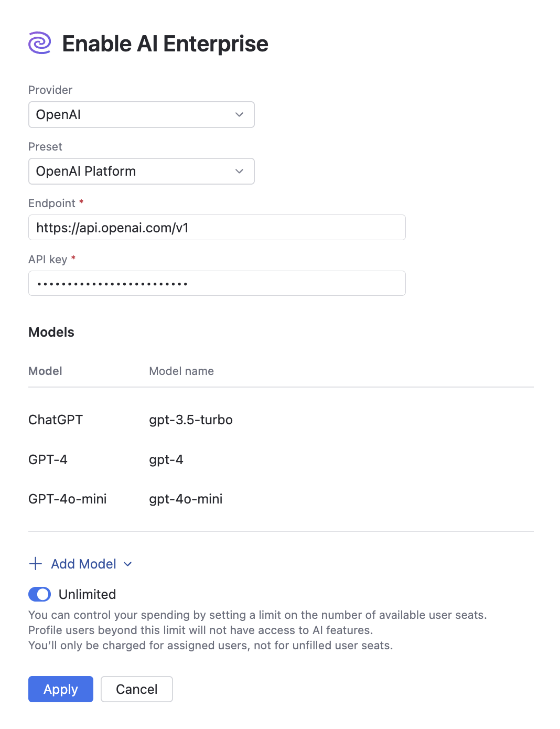Select the masked API key input field
Screen dimensions: 560x729
coord(217,283)
